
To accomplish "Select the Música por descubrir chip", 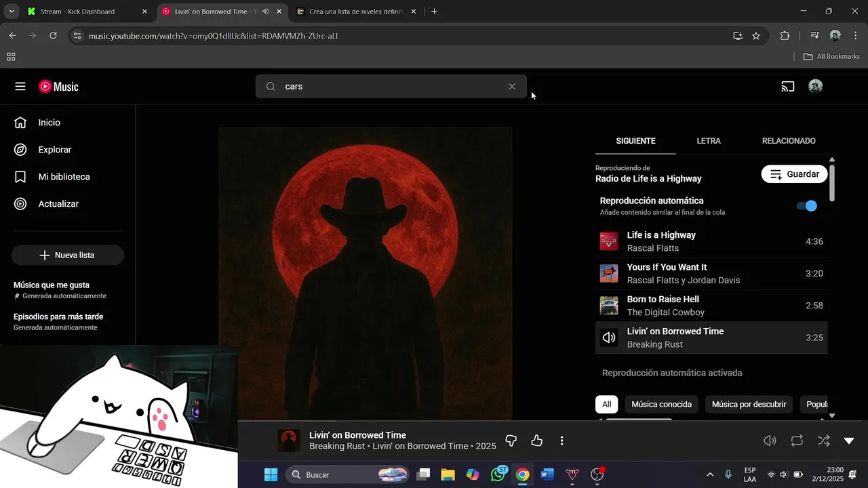I will [749, 405].
